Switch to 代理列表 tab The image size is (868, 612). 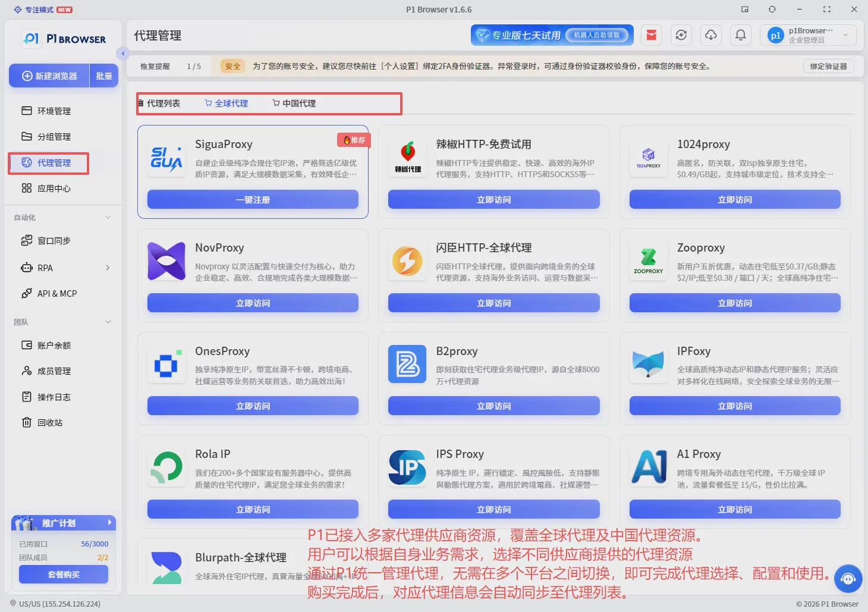click(159, 103)
